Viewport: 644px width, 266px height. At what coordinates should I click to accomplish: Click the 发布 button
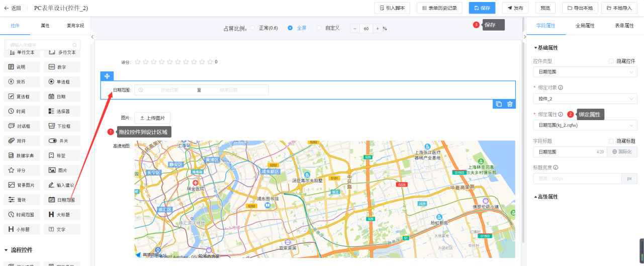point(515,8)
